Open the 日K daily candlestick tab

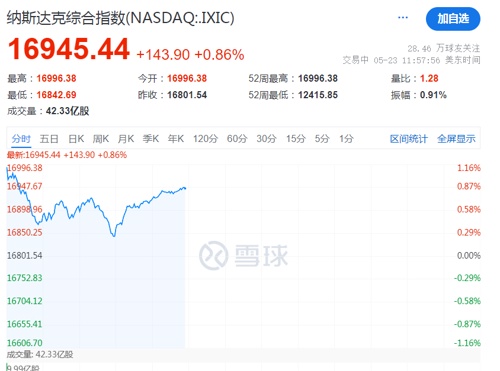coord(76,139)
